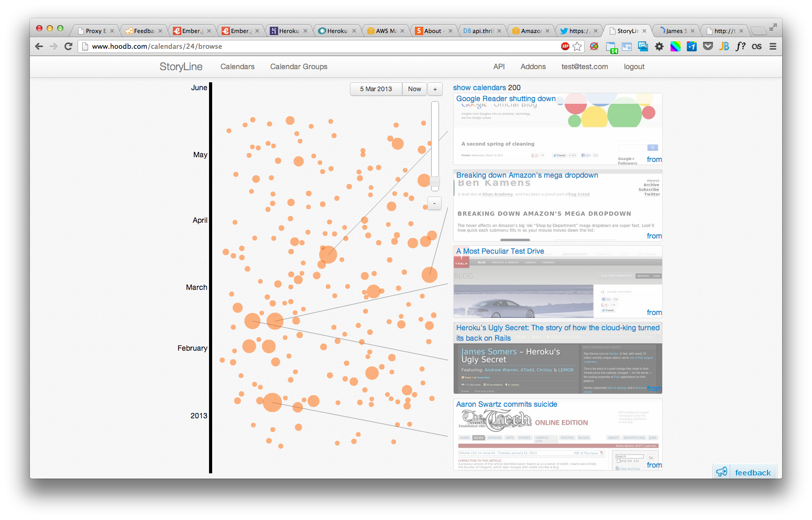Click 'from' link on Google Reader card
This screenshot has height=520, width=812.
pos(654,159)
